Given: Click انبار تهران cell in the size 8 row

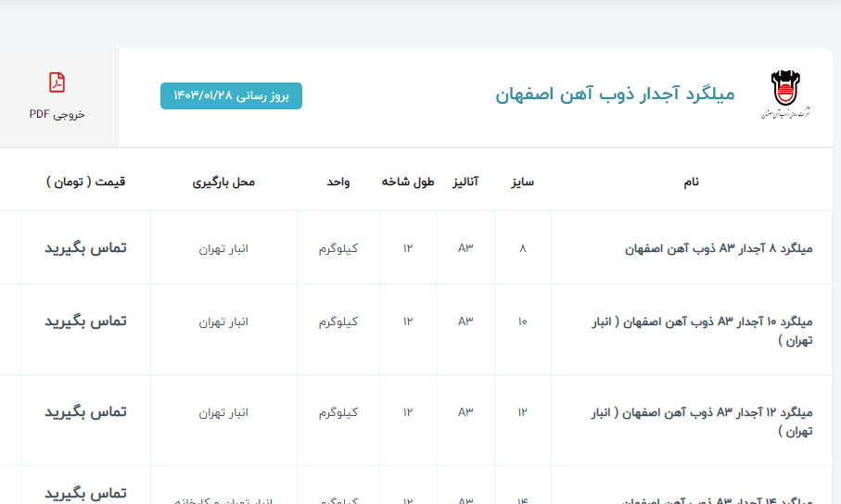Looking at the screenshot, I should point(223,248).
